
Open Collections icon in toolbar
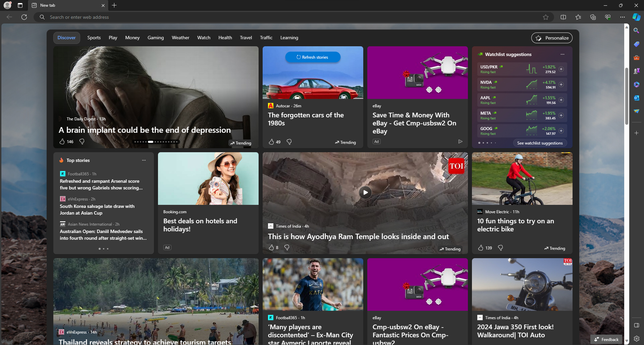coord(593,17)
